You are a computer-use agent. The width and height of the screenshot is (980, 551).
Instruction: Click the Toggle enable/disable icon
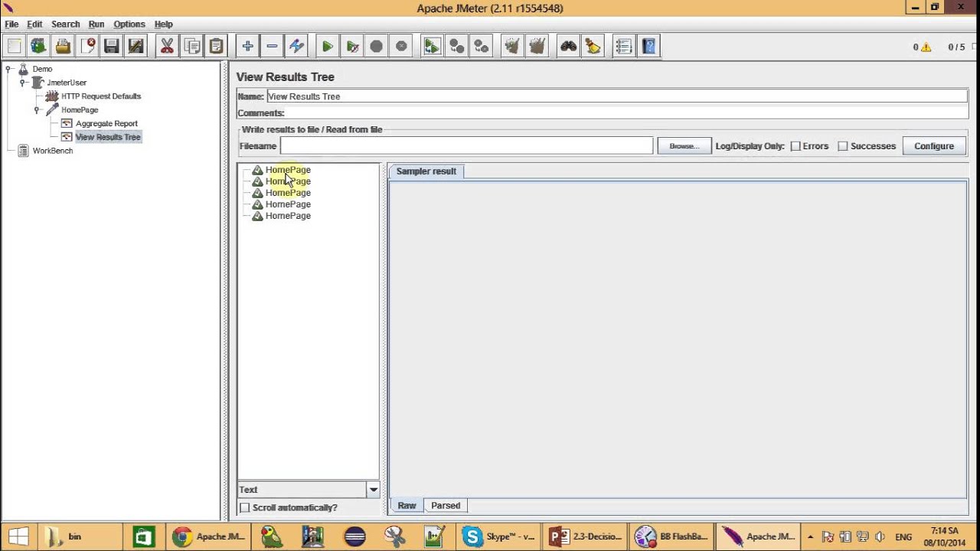coord(296,47)
